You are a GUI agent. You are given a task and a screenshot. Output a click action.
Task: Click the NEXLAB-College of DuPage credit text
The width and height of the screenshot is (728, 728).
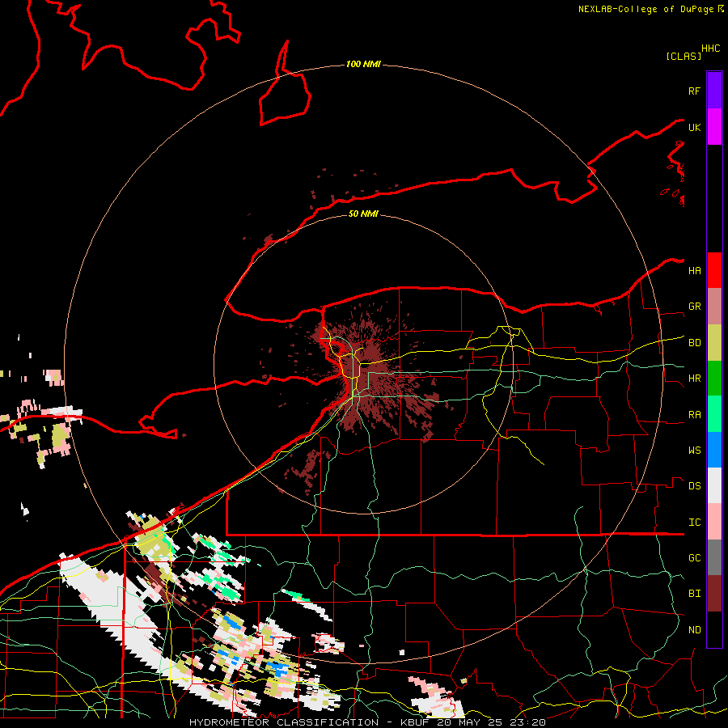pos(645,9)
